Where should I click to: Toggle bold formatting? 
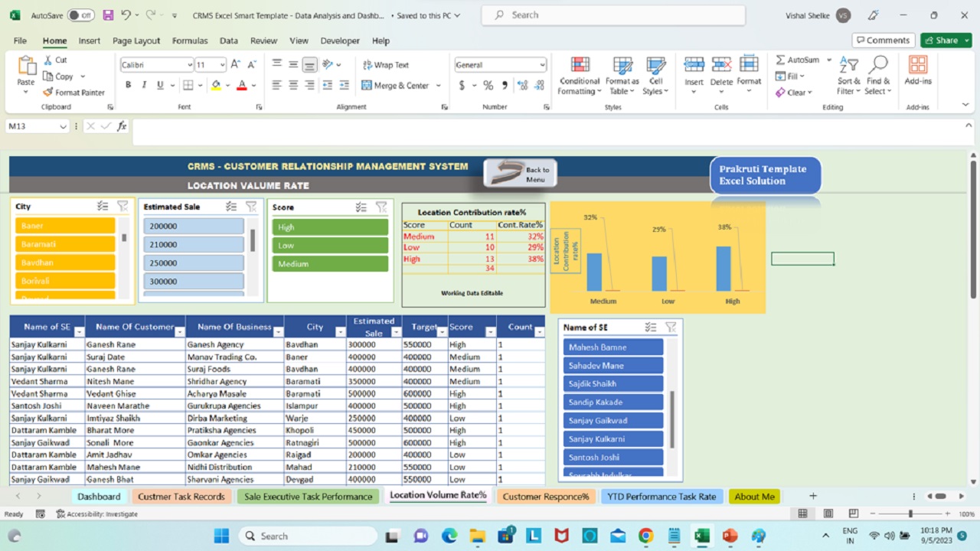tap(128, 85)
